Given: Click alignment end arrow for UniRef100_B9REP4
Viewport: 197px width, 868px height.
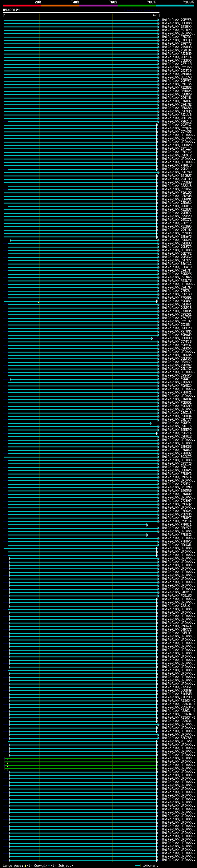Looking at the screenshot, I should click(x=151, y=423).
